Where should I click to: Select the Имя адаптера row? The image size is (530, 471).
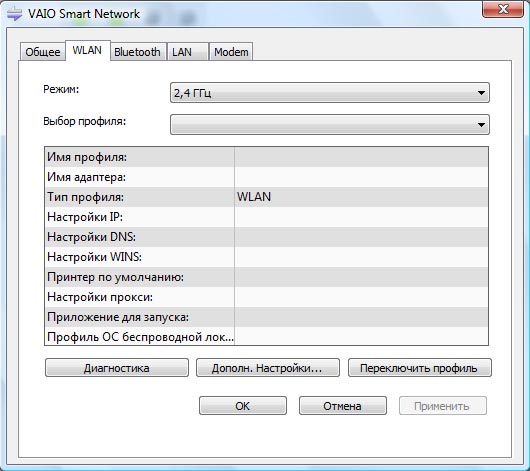(266, 177)
